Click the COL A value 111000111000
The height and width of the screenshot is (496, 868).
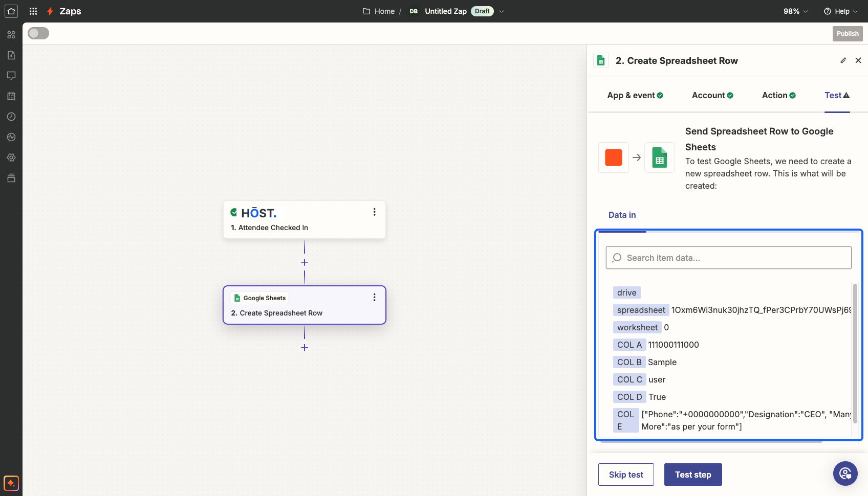(674, 345)
